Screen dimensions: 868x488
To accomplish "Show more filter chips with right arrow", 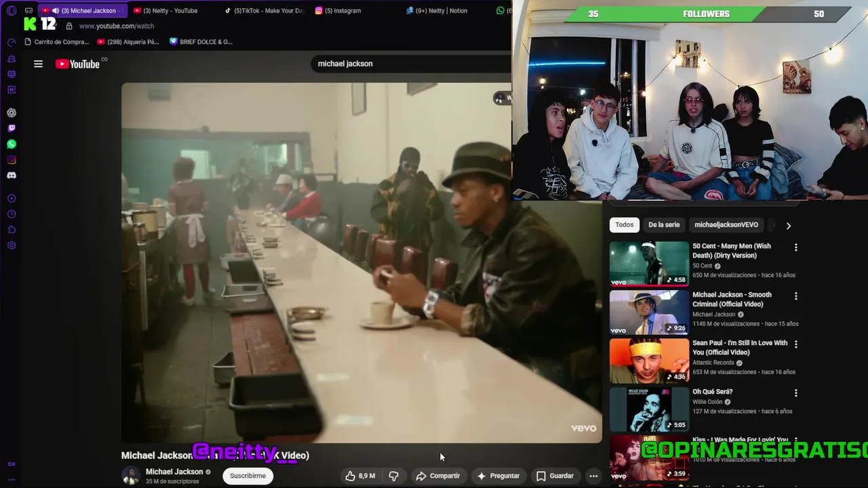I will coord(789,226).
